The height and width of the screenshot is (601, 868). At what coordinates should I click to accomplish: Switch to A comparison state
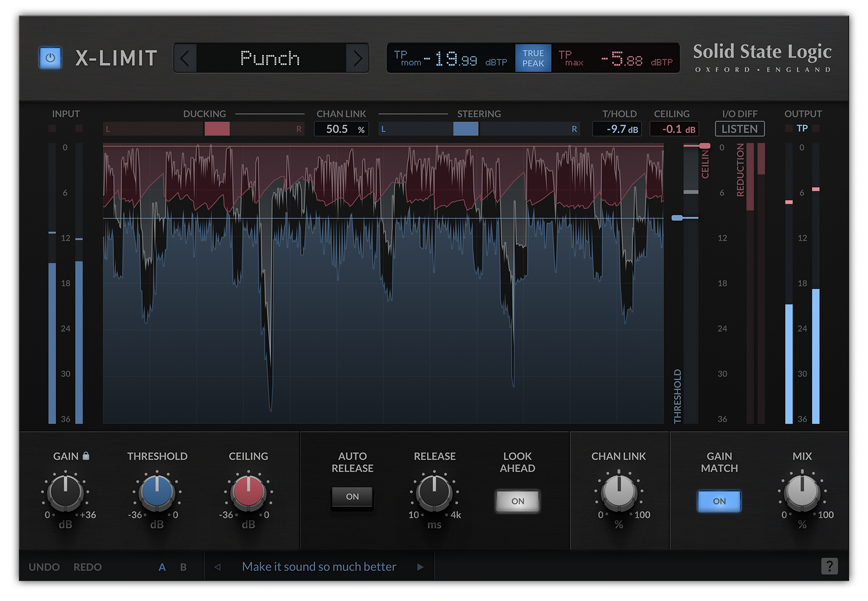pyautogui.click(x=162, y=567)
